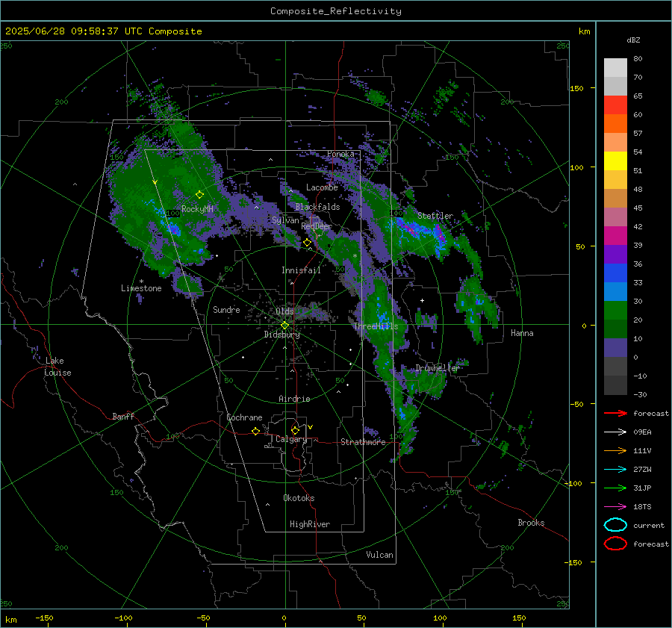
Task: Click the HighRiver label
Action: (310, 524)
